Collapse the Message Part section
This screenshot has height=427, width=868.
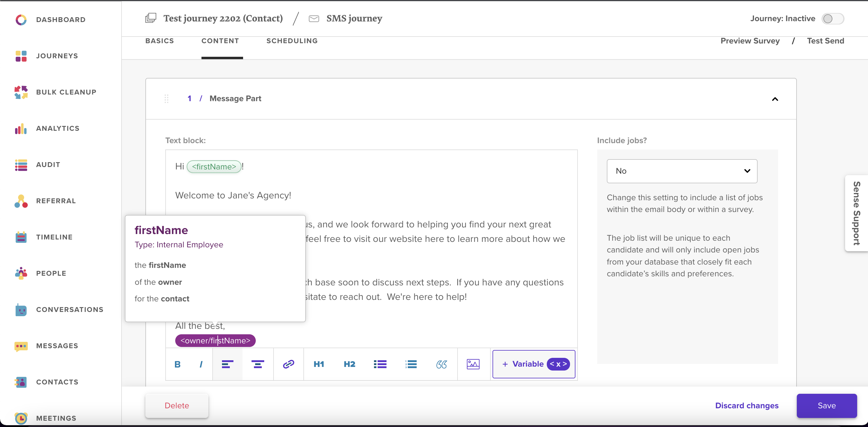point(775,99)
